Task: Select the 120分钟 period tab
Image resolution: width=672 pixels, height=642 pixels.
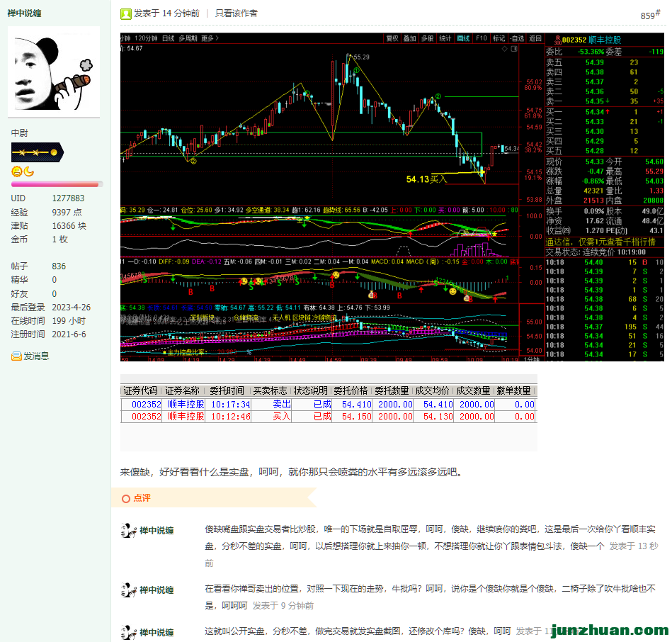Action: tap(146, 38)
